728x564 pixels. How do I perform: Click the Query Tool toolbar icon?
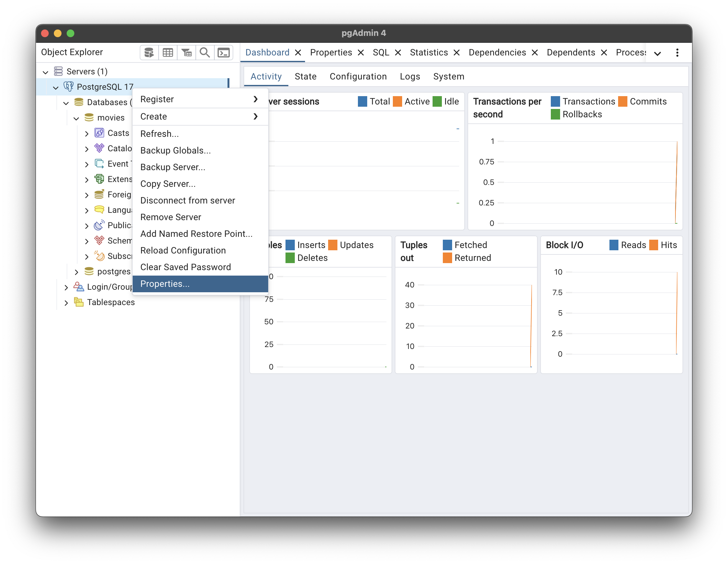coord(149,53)
